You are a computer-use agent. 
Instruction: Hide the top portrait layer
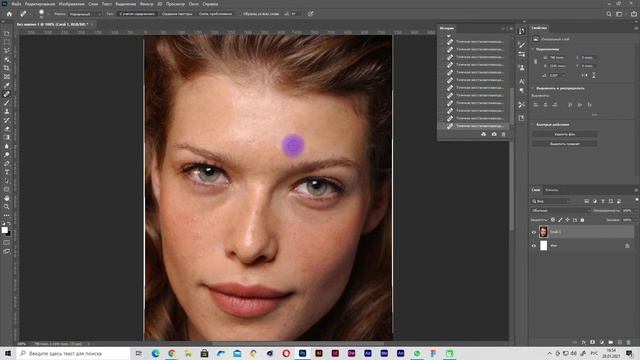tap(533, 232)
